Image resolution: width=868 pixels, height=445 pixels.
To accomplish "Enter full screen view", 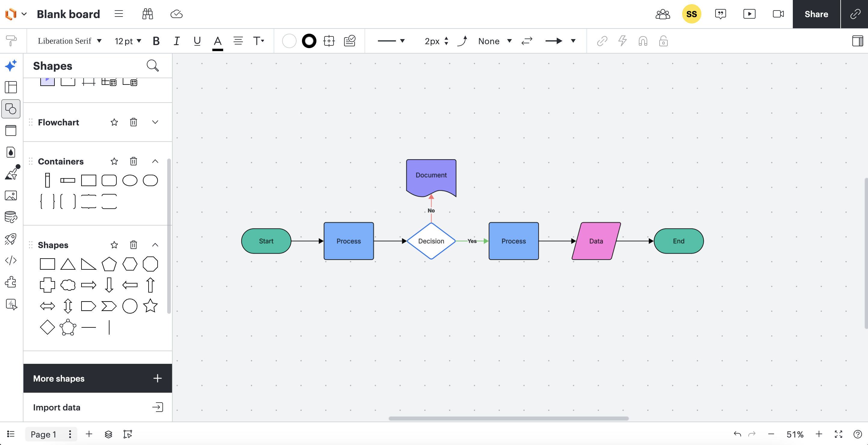I will 838,434.
